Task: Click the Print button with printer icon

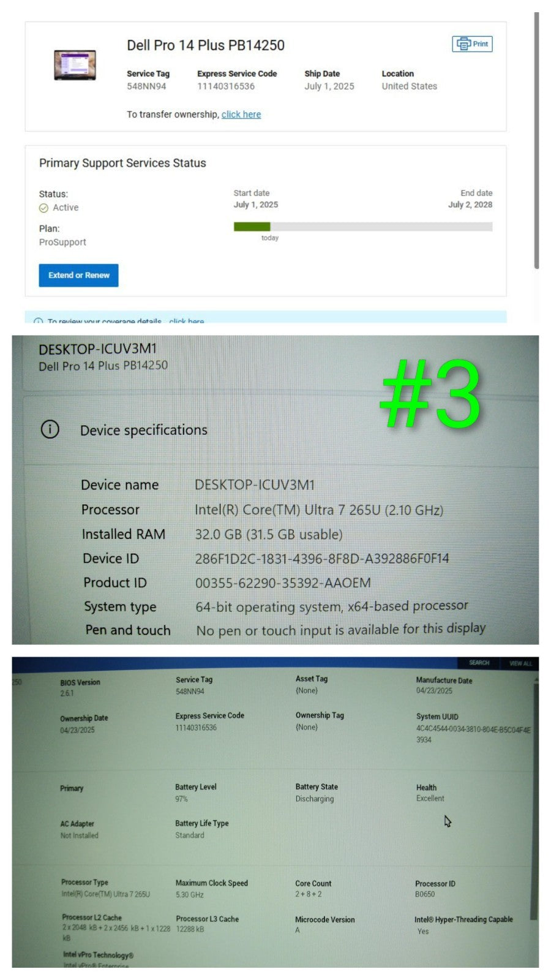Action: coord(472,44)
